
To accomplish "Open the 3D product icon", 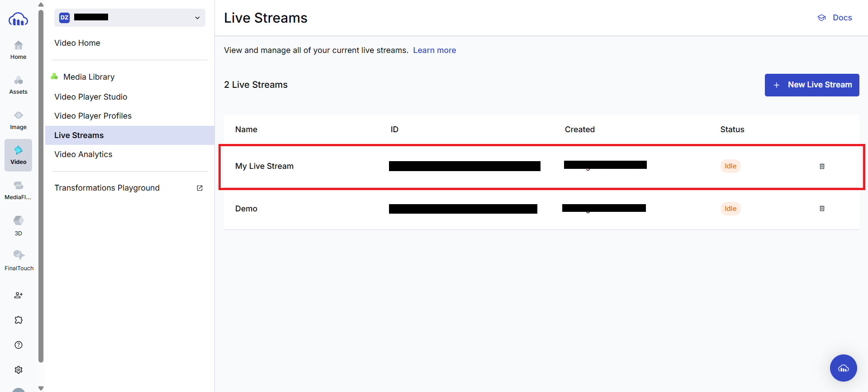I will [x=18, y=225].
